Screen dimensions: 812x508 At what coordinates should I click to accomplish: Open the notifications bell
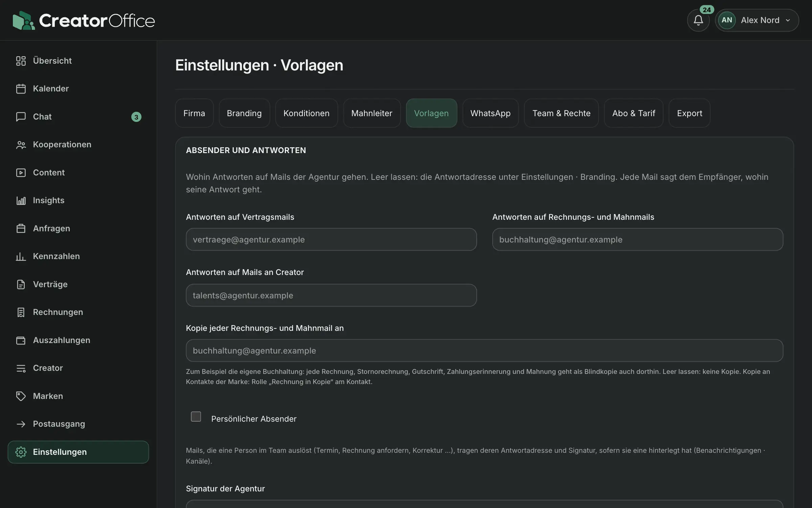698,20
